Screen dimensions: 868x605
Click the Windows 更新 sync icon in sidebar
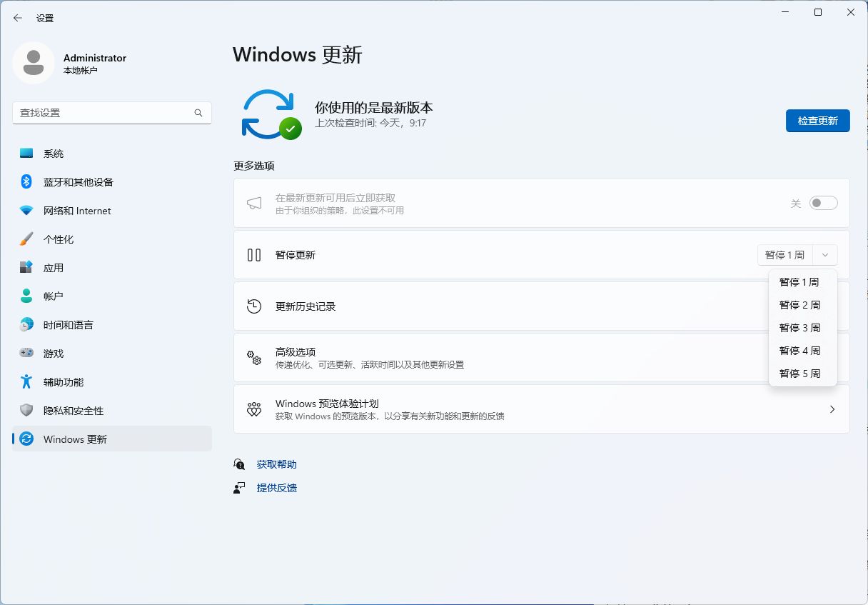pos(26,439)
